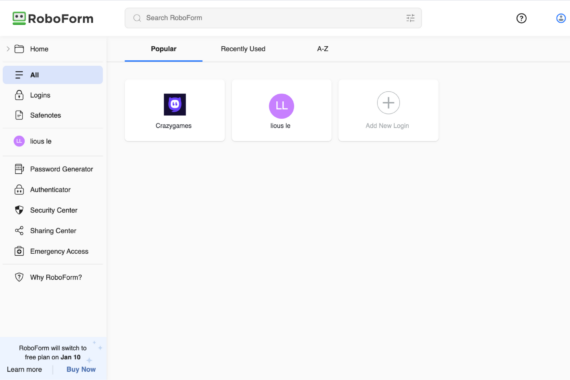
Task: Click the RoboForm logo
Action: pos(53,18)
